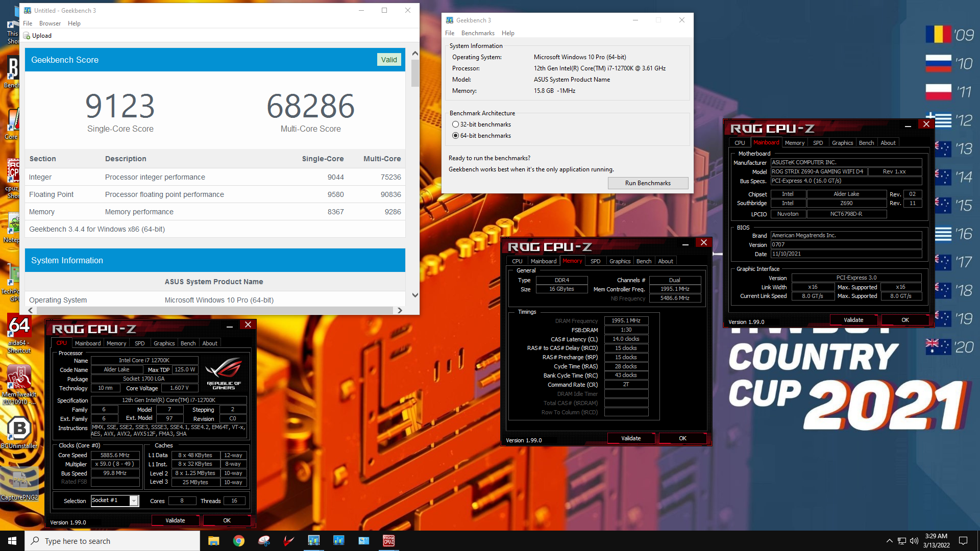The image size is (980, 551).
Task: Click OK in CPU-Z CPU window
Action: click(227, 520)
